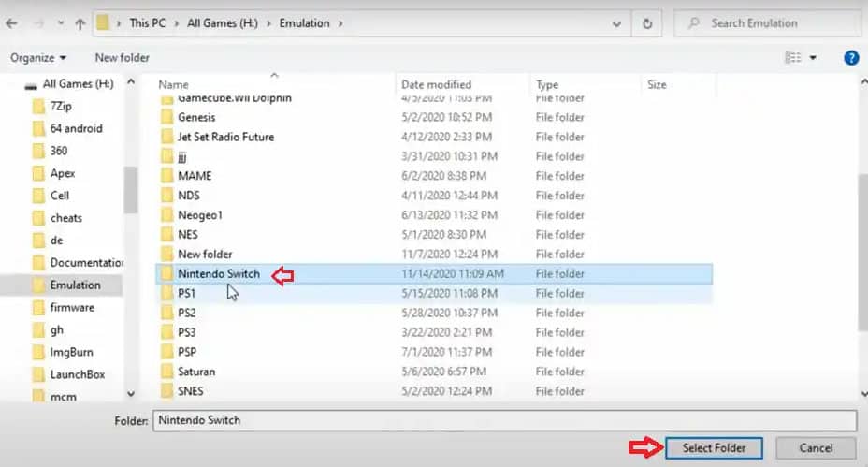Viewport: 868px width, 467px height.
Task: Sort by Name column header
Action: click(x=173, y=85)
